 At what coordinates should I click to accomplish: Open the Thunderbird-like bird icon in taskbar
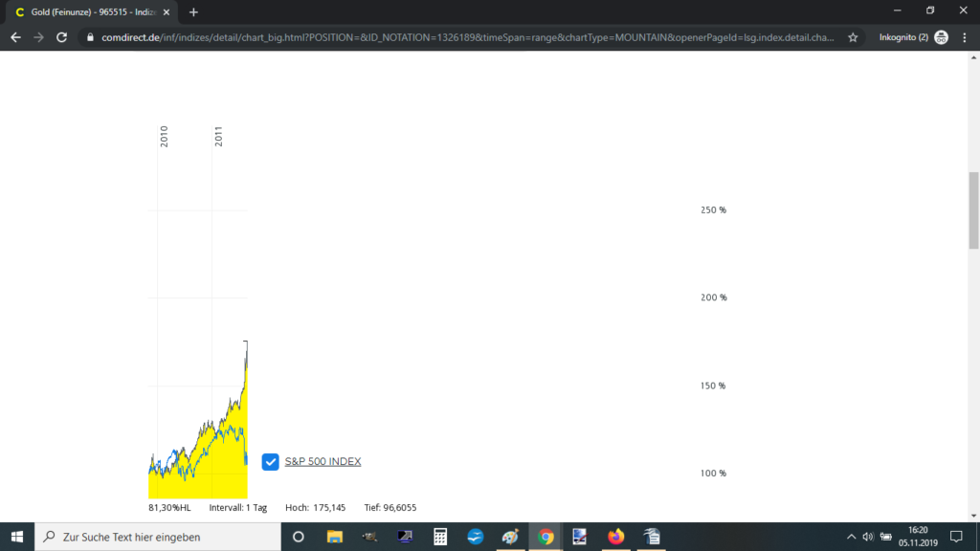click(475, 537)
